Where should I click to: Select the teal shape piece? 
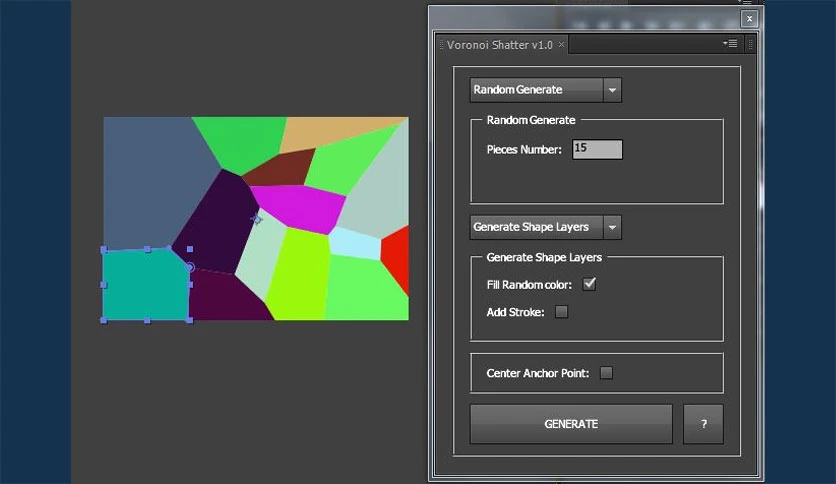(144, 285)
